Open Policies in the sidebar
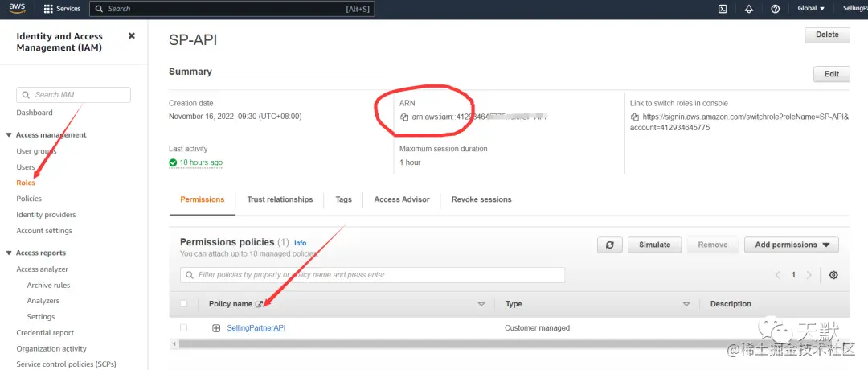Viewport: 868px width, 370px height. (x=29, y=199)
